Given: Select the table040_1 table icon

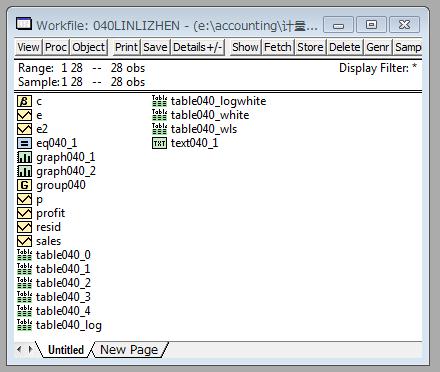Looking at the screenshot, I should [x=24, y=269].
